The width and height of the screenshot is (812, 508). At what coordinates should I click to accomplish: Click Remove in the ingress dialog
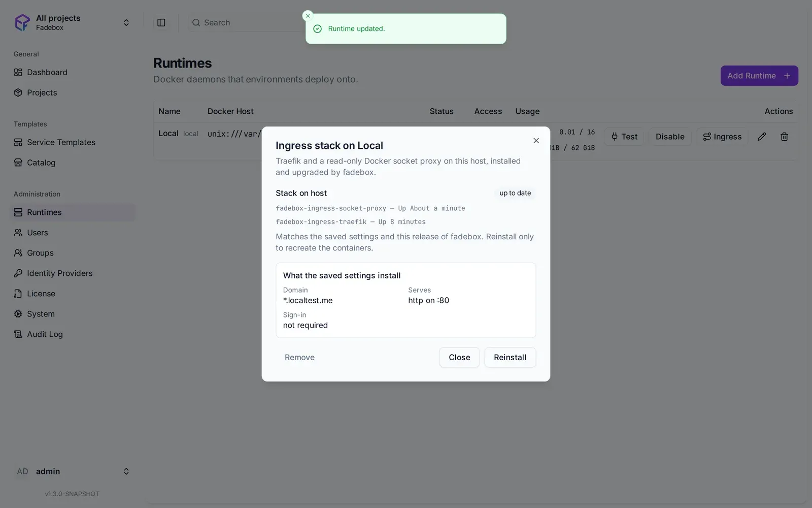[x=299, y=357]
